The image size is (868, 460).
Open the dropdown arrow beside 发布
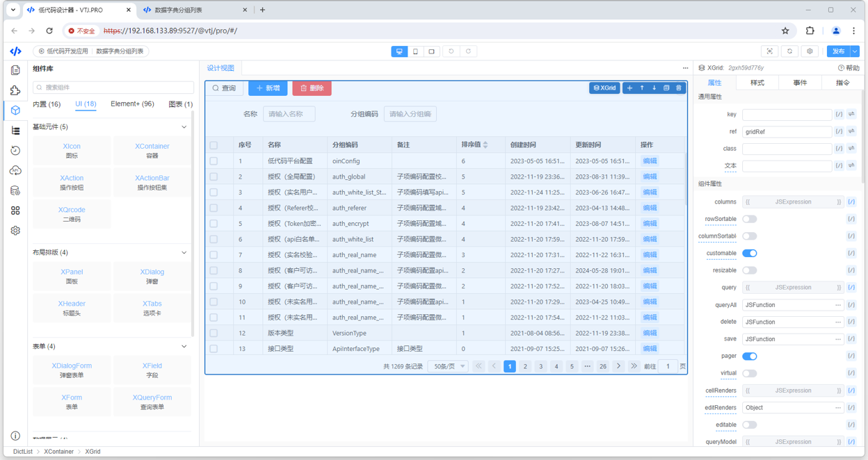[855, 51]
